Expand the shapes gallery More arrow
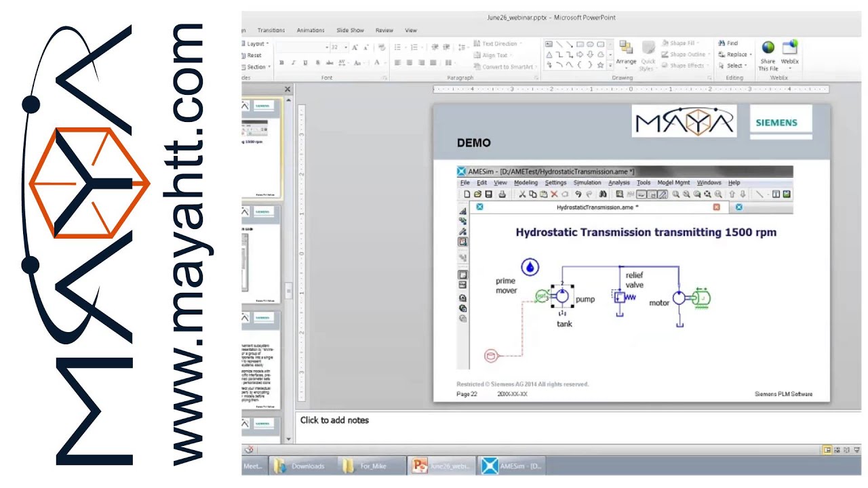 coord(610,66)
